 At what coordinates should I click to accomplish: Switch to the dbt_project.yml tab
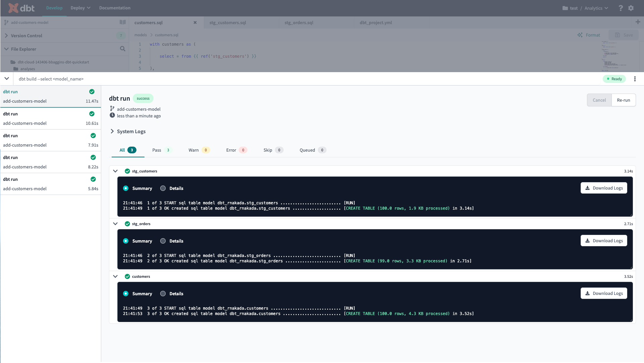coord(392,22)
